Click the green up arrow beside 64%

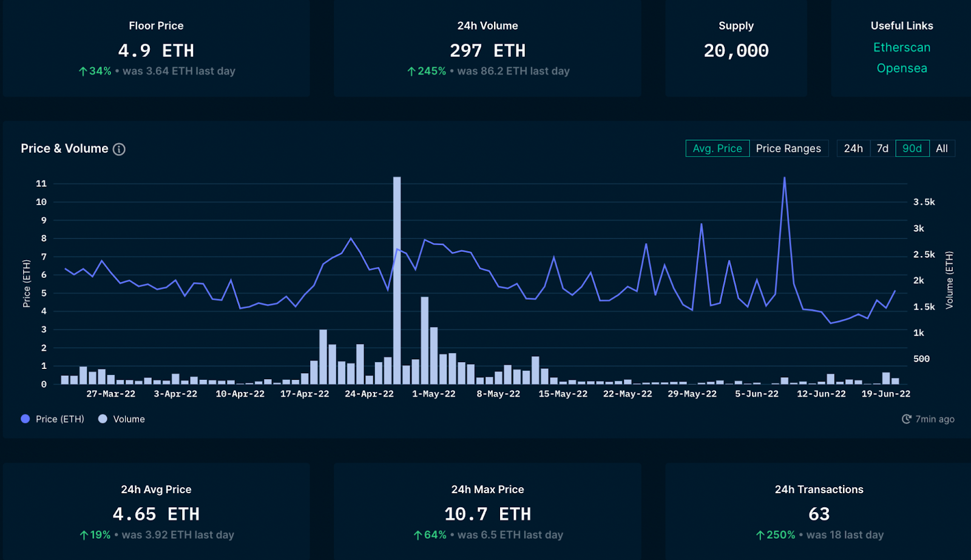click(x=418, y=535)
